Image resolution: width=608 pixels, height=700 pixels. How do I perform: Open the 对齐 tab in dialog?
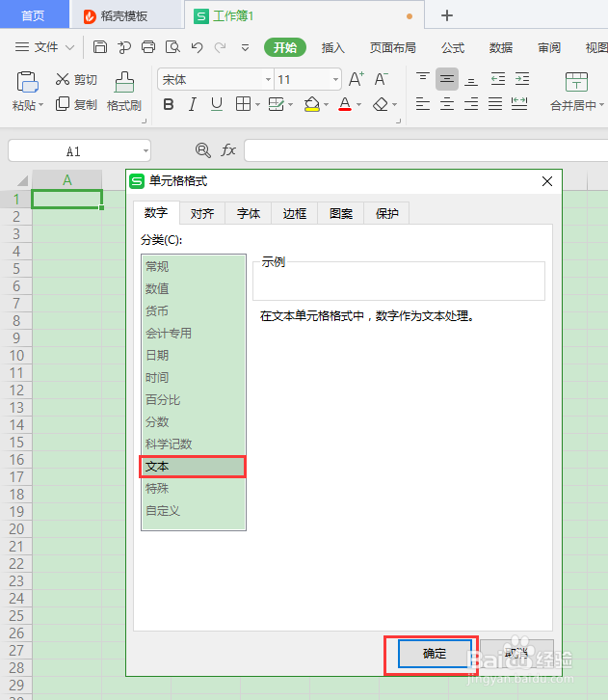[x=202, y=213]
